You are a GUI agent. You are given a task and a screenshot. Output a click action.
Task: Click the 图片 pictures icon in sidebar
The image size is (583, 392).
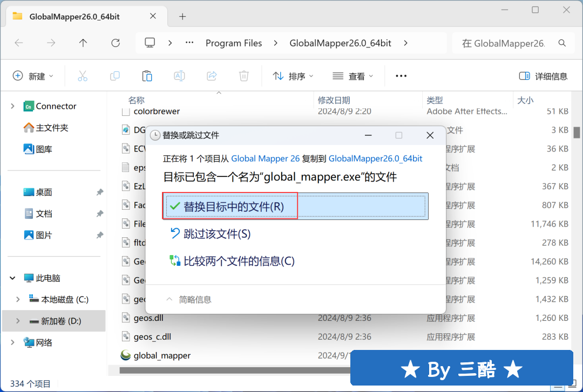click(28, 235)
